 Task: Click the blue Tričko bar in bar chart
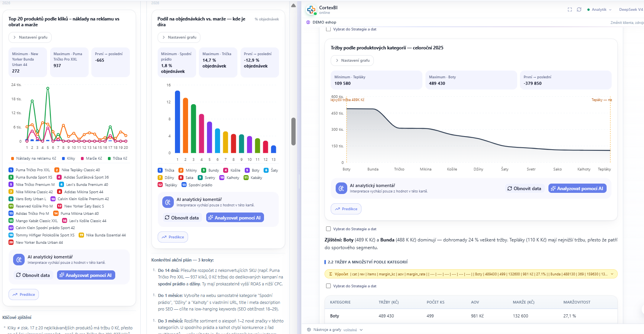(177, 122)
